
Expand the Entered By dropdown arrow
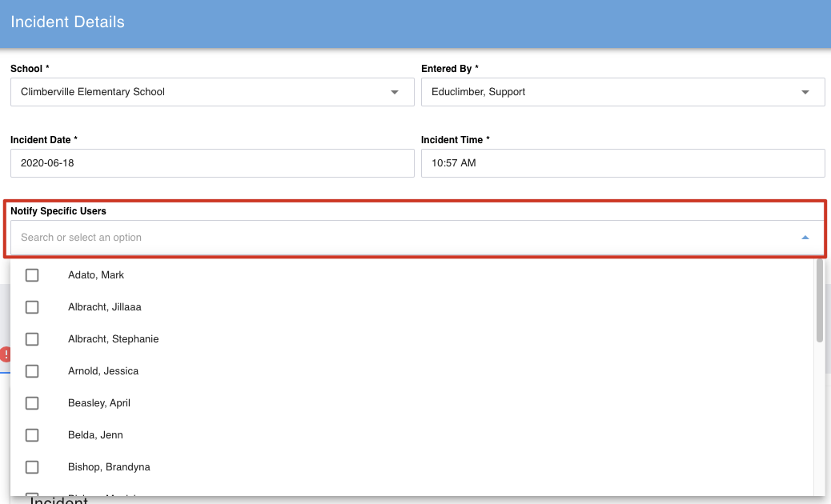[x=805, y=92]
